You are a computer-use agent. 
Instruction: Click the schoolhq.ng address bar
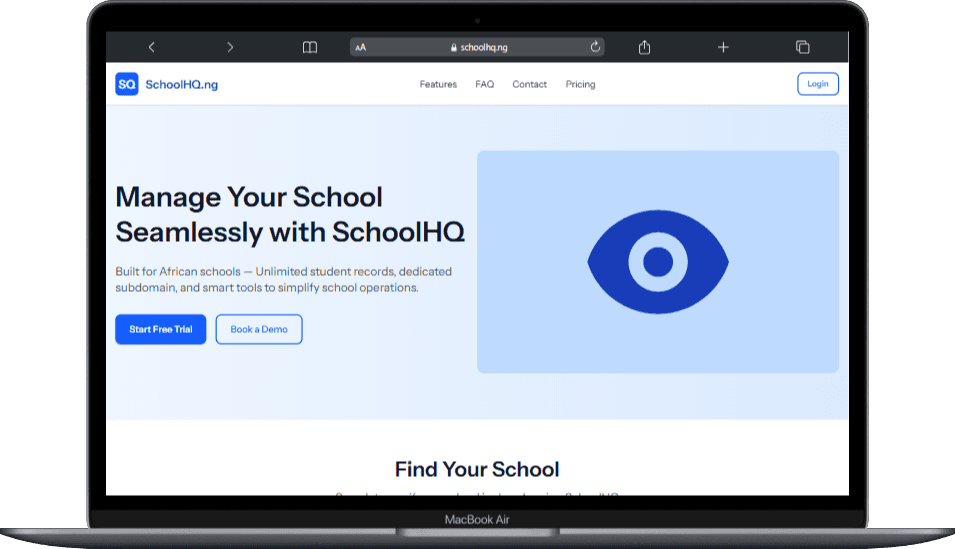coord(477,47)
